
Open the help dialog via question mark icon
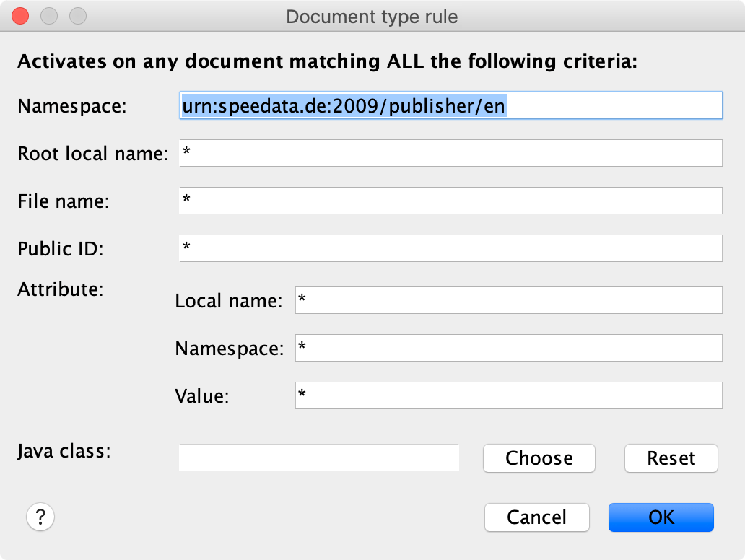pyautogui.click(x=40, y=517)
